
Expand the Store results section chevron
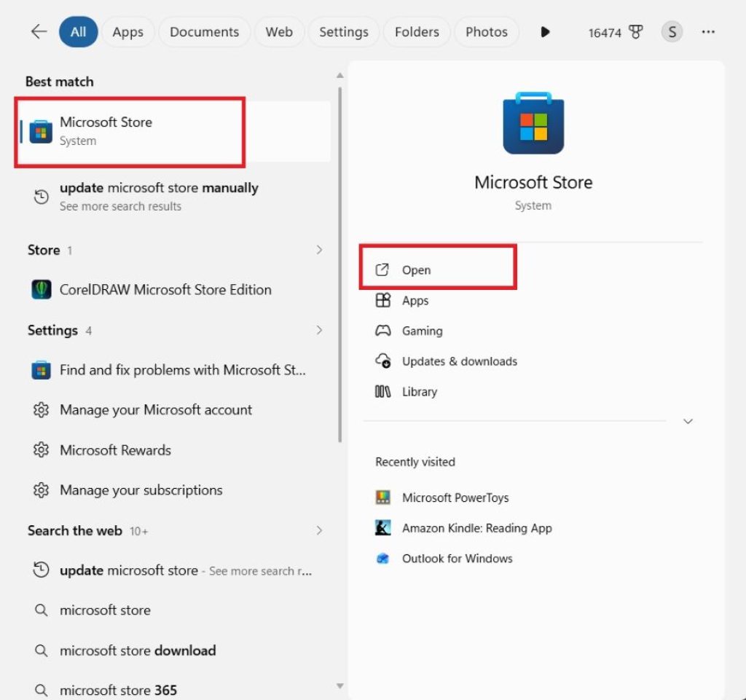tap(319, 250)
